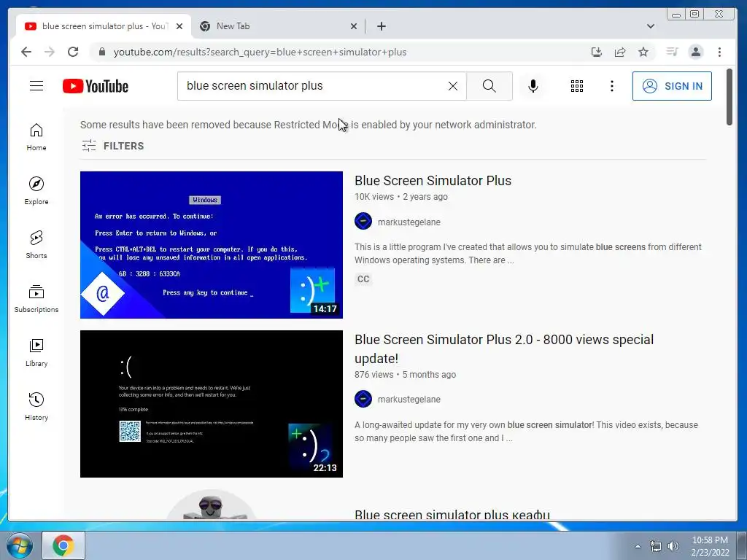
Task: Click the Chrome icon on the taskbar
Action: tap(63, 545)
